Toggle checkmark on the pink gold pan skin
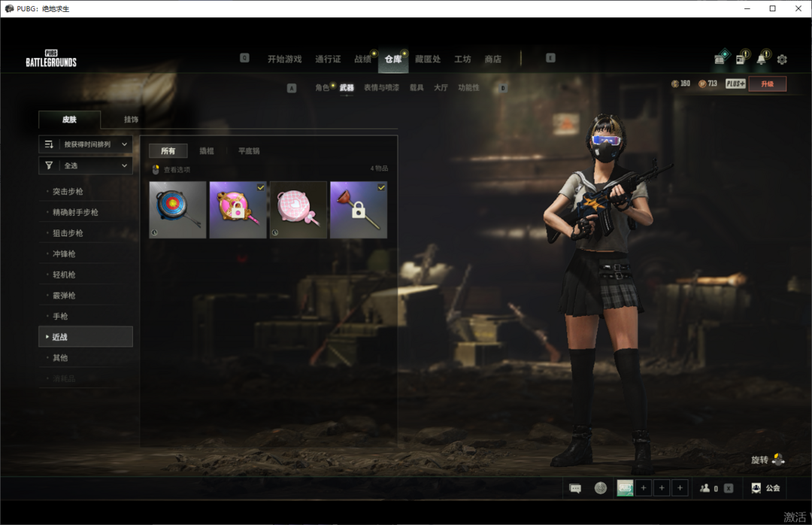The image size is (812, 525). [x=260, y=187]
